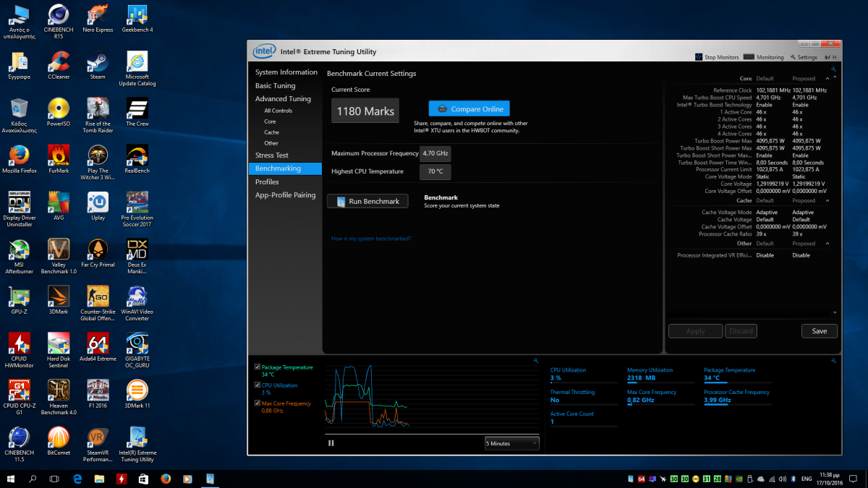Launch Geekbench 4 from desktop
Image resolution: width=868 pixels, height=488 pixels.
tap(137, 19)
